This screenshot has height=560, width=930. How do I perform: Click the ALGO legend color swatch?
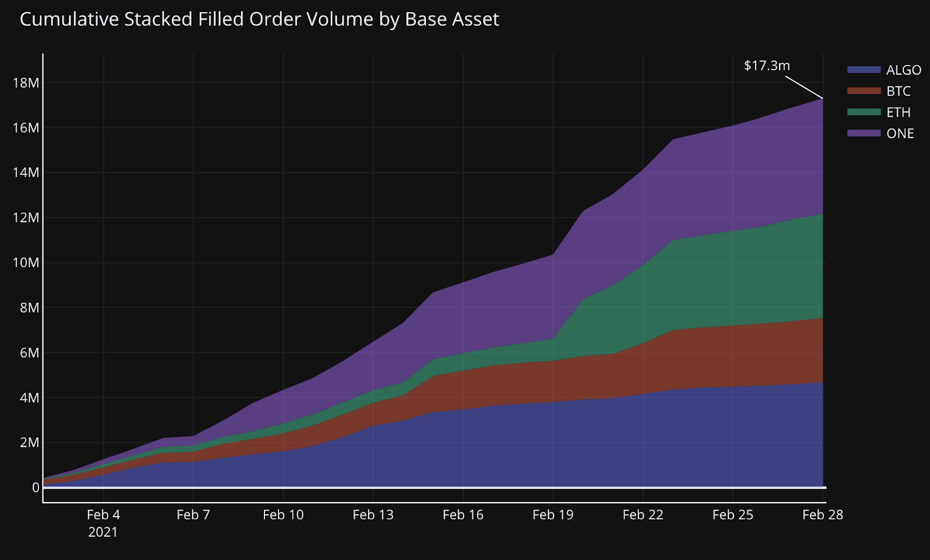point(864,70)
